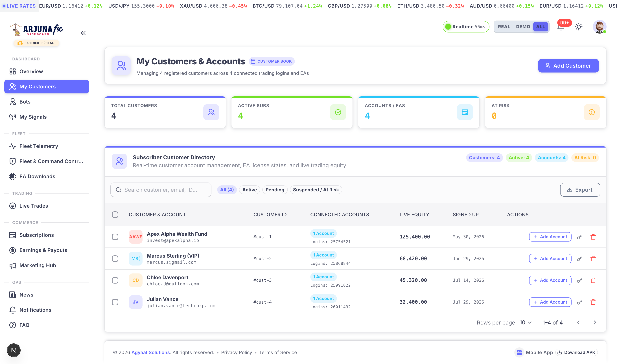Filter by Suspended / At Risk tab
The width and height of the screenshot is (617, 364).
point(316,190)
